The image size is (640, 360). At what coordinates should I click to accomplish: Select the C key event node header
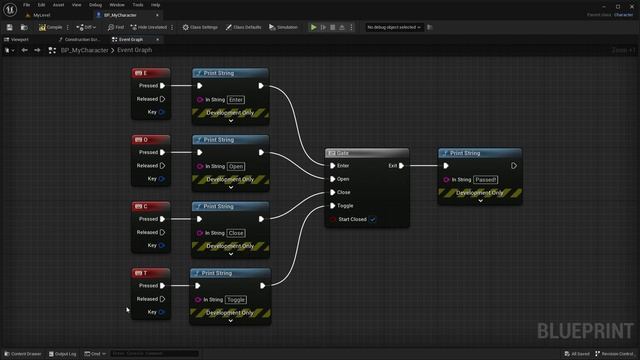151,207
